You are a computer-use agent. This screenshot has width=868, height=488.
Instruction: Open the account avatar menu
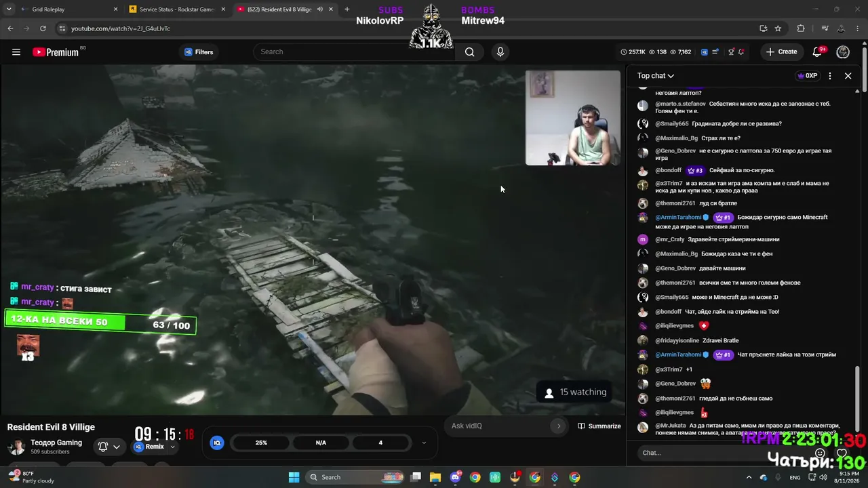point(843,52)
